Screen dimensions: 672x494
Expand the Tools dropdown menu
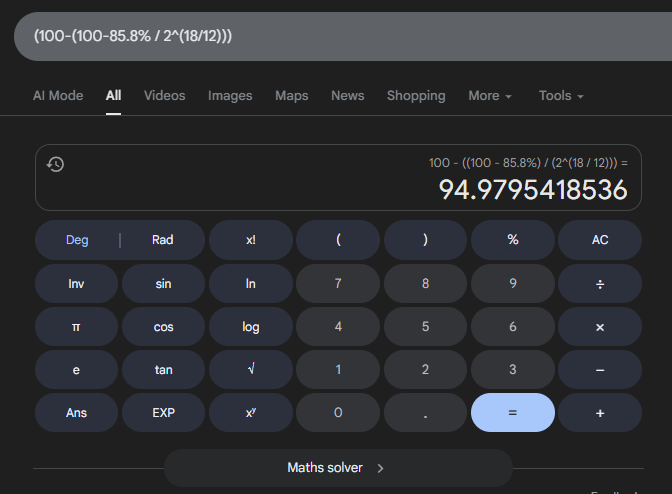click(x=561, y=96)
